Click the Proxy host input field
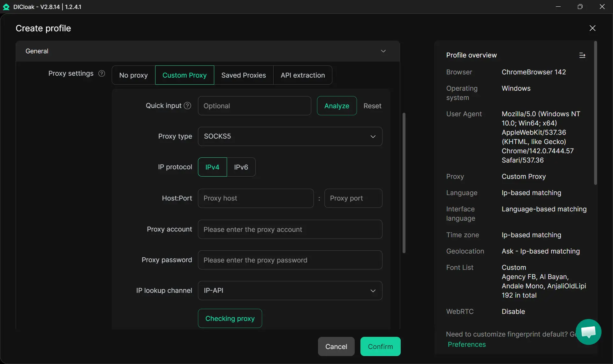This screenshot has width=613, height=364. click(x=255, y=198)
